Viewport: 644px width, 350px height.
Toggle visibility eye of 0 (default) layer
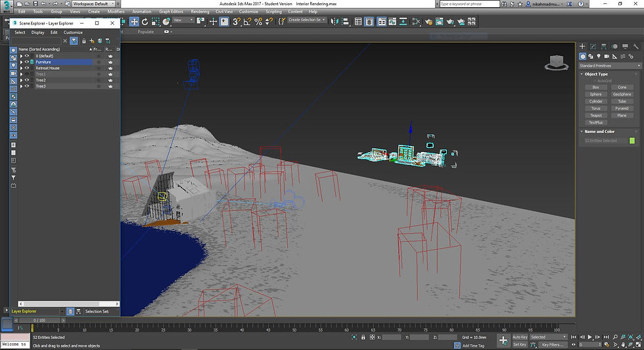[x=27, y=56]
